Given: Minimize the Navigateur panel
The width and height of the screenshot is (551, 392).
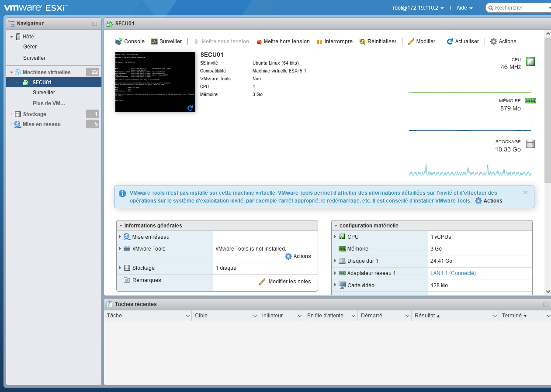Looking at the screenshot, I should [x=94, y=24].
